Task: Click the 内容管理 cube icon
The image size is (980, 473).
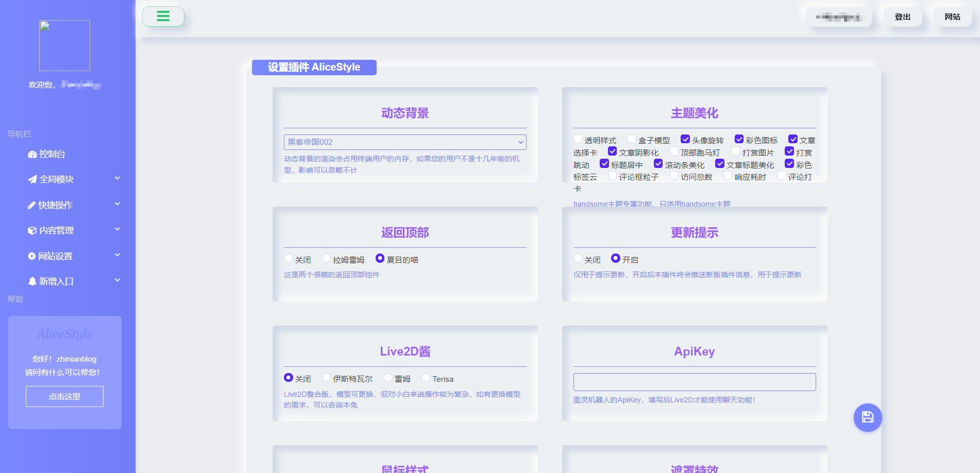Action: point(32,230)
